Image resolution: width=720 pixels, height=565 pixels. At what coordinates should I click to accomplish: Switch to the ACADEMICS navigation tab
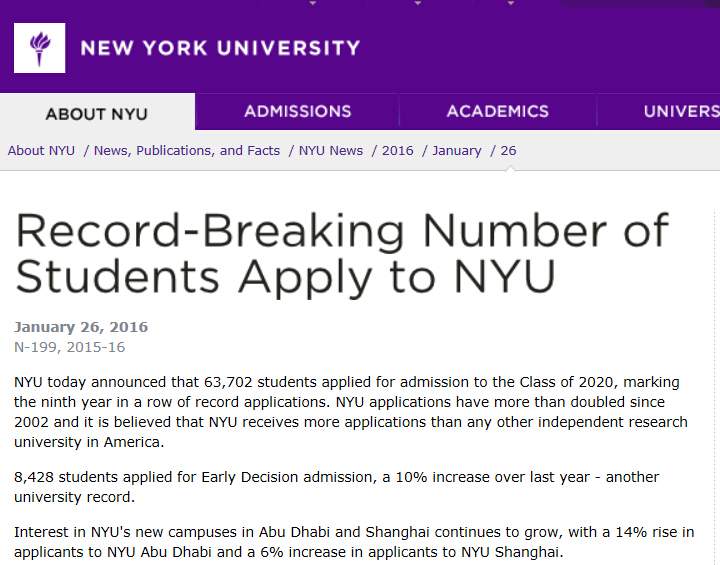coord(497,112)
